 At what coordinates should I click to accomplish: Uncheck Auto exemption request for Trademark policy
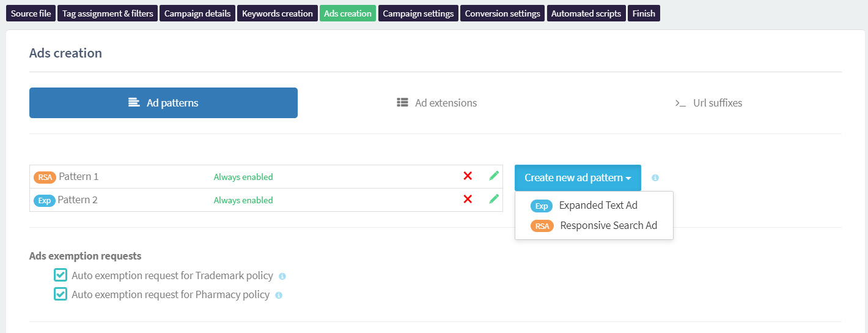tap(61, 275)
